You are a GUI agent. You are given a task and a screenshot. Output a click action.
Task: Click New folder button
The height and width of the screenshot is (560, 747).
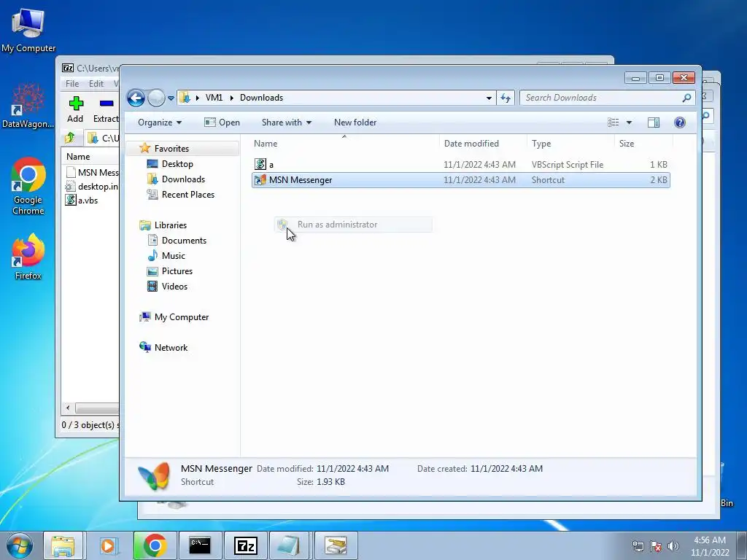pos(355,122)
